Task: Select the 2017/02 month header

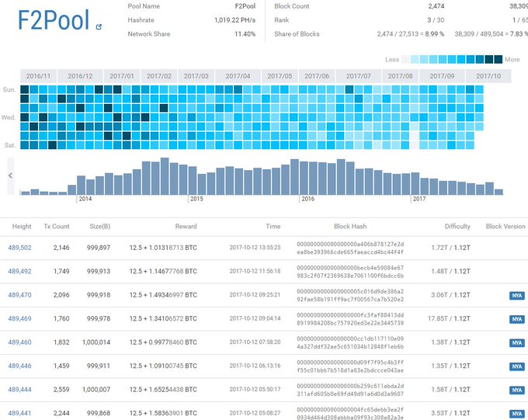Action: pyautogui.click(x=159, y=76)
